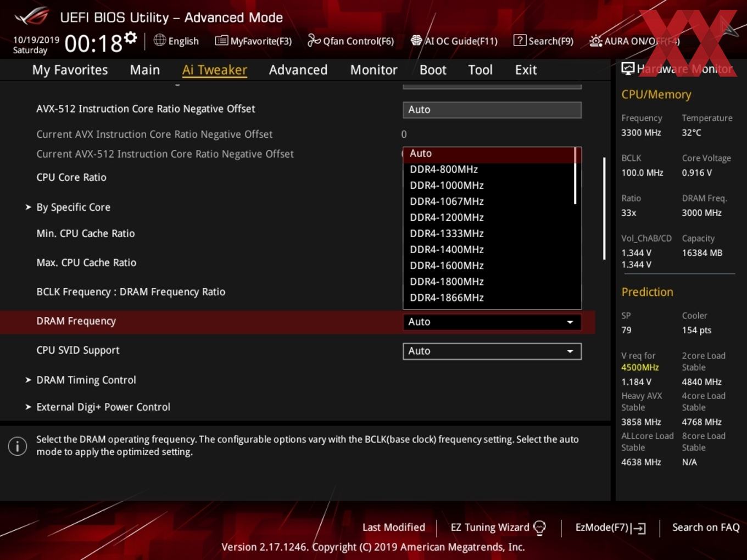Image resolution: width=747 pixels, height=560 pixels.
Task: Select BCLK Frequency : DRAM Frequency Ratio row
Action: 131,292
